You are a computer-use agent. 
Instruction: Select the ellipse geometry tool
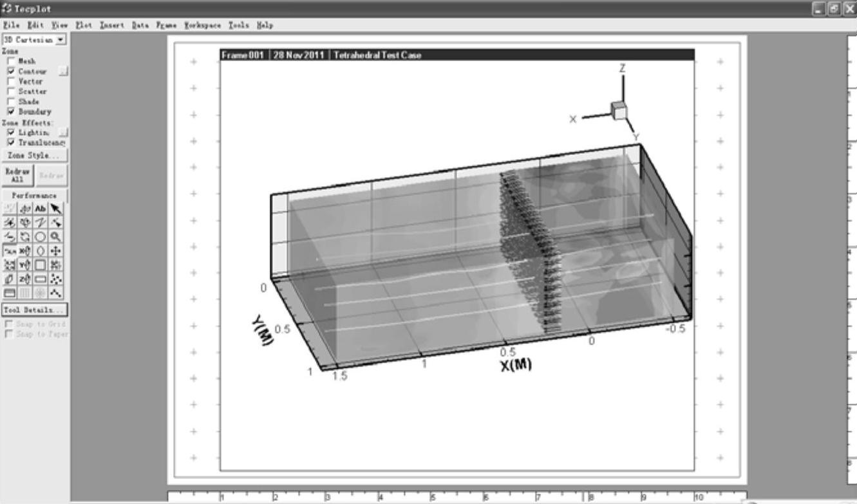pos(40,250)
